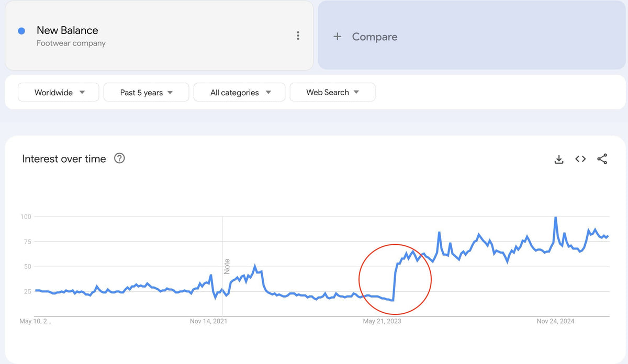628x364 pixels.
Task: Click the plus icon beside Compare
Action: (338, 37)
